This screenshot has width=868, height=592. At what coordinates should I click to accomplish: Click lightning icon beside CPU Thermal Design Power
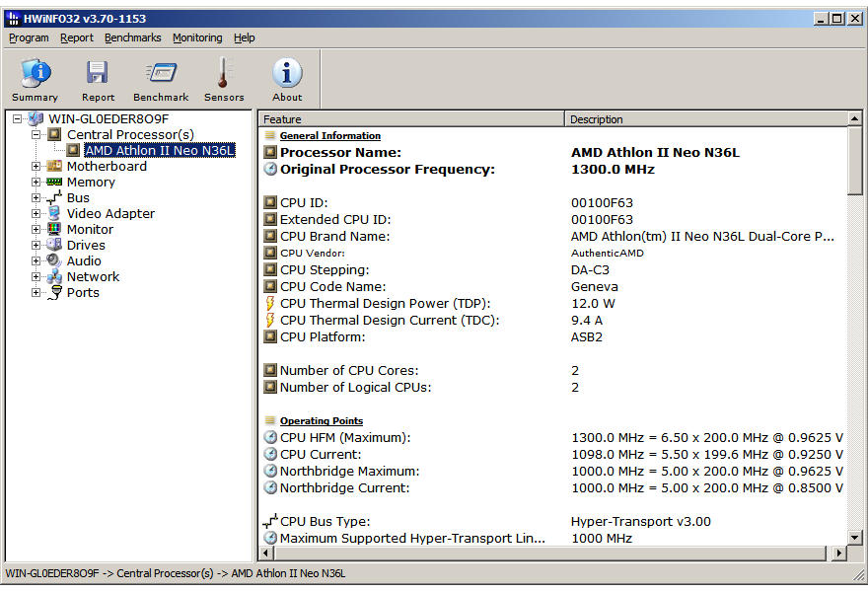click(270, 304)
